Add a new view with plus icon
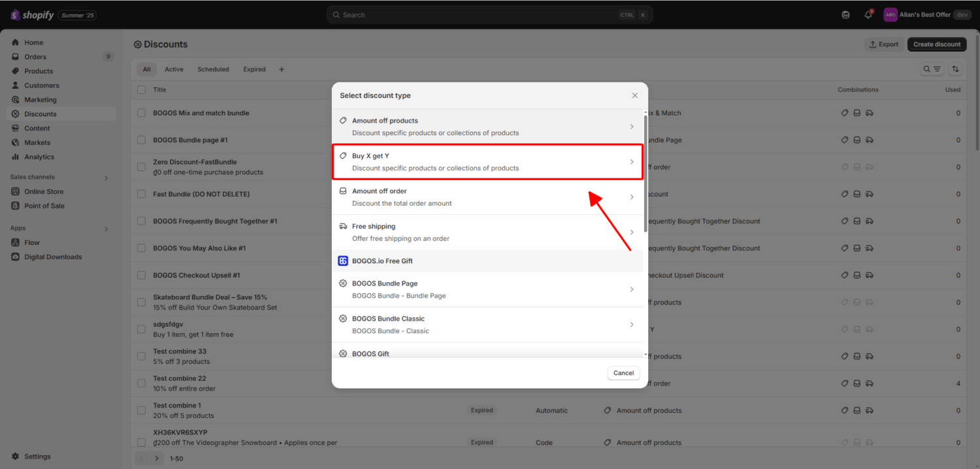This screenshot has height=469, width=980. click(x=282, y=69)
